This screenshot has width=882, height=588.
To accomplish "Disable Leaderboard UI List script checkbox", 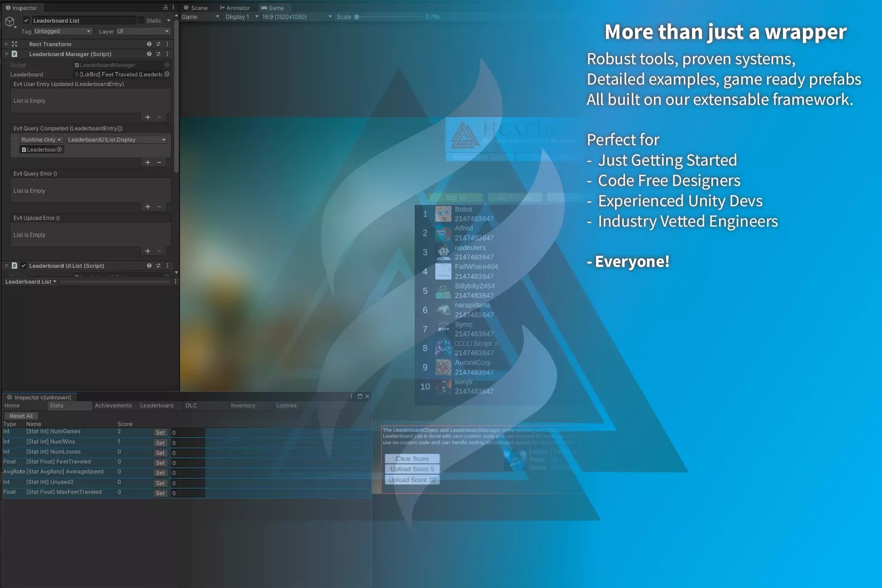I will pos(24,266).
